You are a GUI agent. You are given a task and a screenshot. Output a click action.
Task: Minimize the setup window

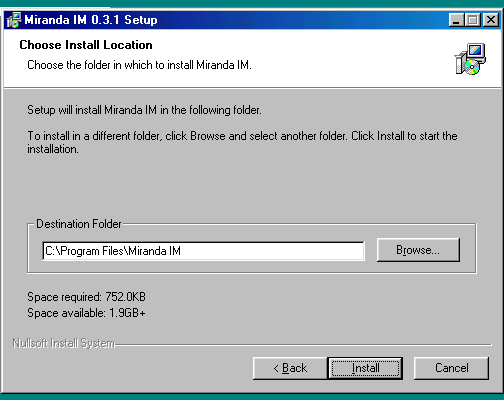456,20
